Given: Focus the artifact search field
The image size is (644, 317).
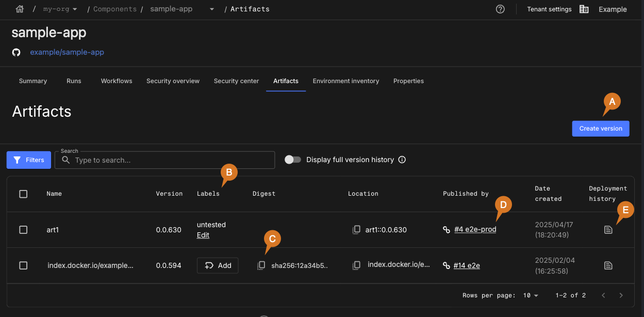Looking at the screenshot, I should click(x=165, y=160).
